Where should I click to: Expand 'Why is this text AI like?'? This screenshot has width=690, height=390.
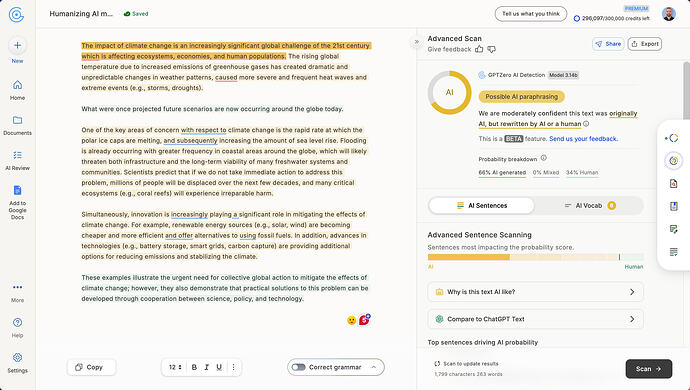click(536, 292)
